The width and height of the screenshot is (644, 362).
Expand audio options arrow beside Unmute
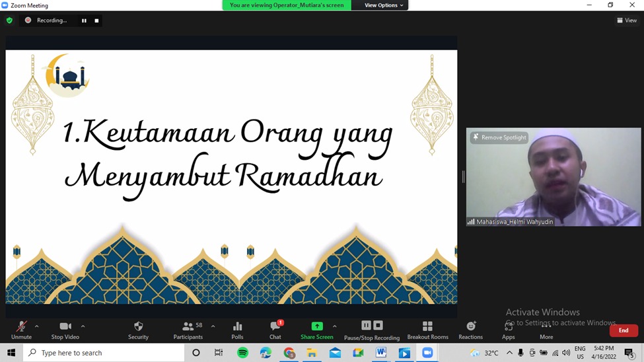[x=36, y=326]
